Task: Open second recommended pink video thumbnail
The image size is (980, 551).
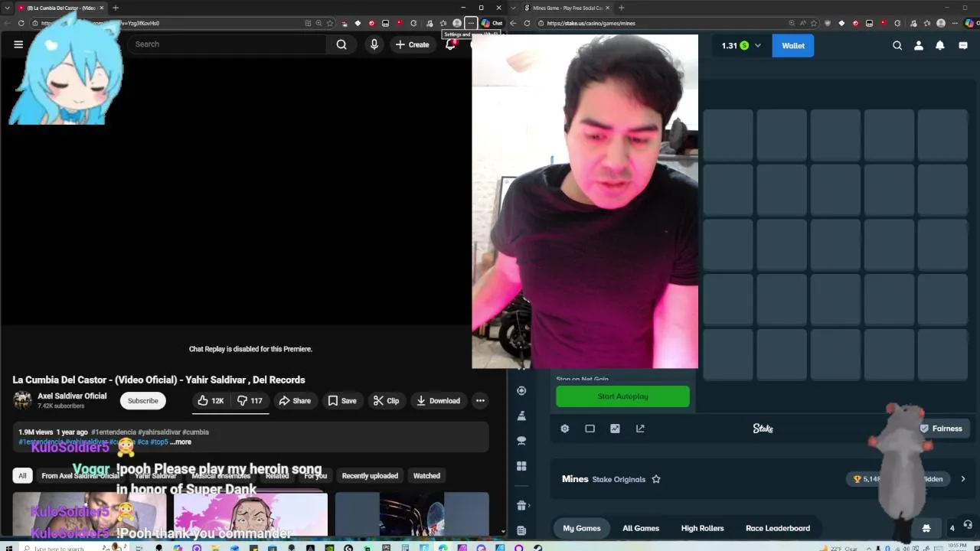Action: 250,514
